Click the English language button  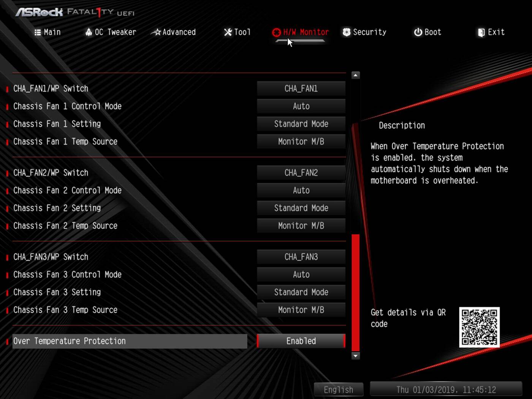click(338, 389)
